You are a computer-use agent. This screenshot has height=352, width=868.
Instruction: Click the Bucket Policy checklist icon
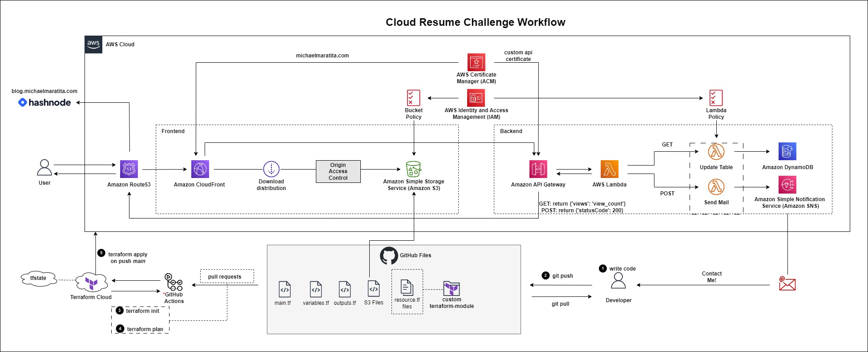(x=413, y=98)
